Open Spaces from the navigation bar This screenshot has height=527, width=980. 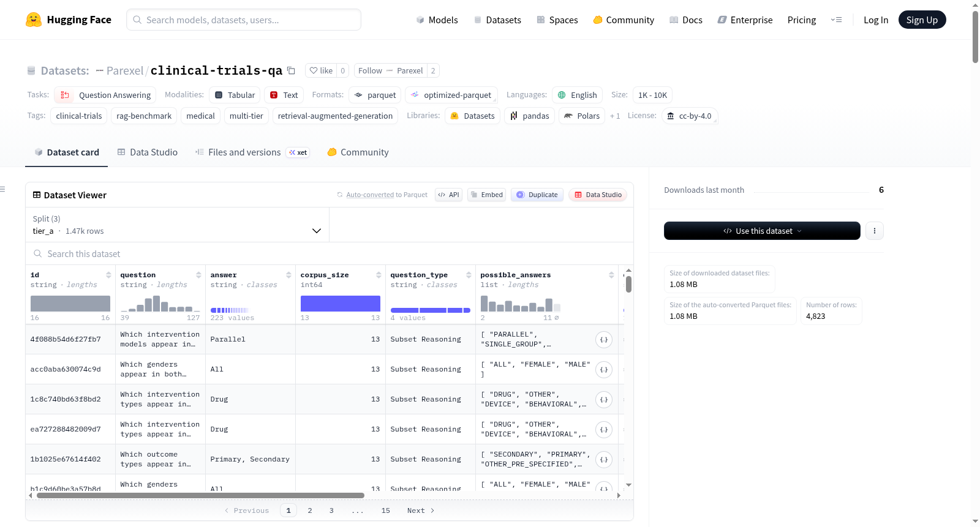(557, 20)
